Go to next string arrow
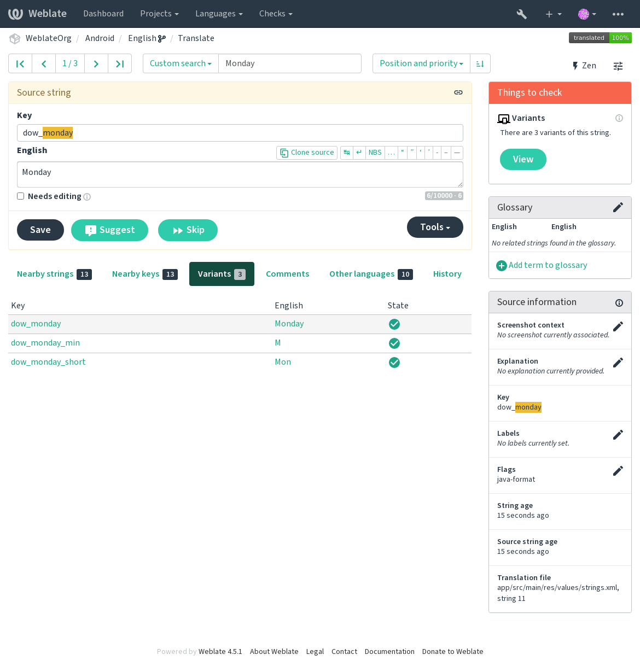 pos(96,63)
